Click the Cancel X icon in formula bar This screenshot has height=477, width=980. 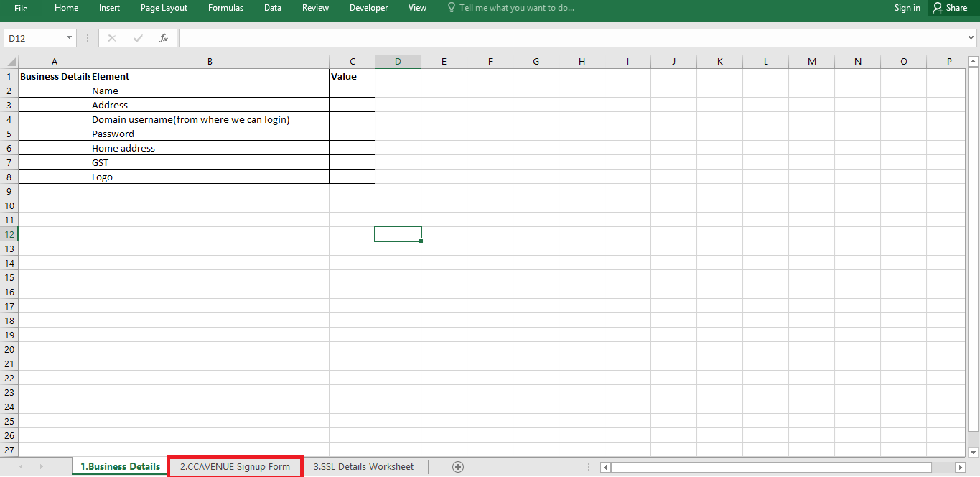coord(112,38)
